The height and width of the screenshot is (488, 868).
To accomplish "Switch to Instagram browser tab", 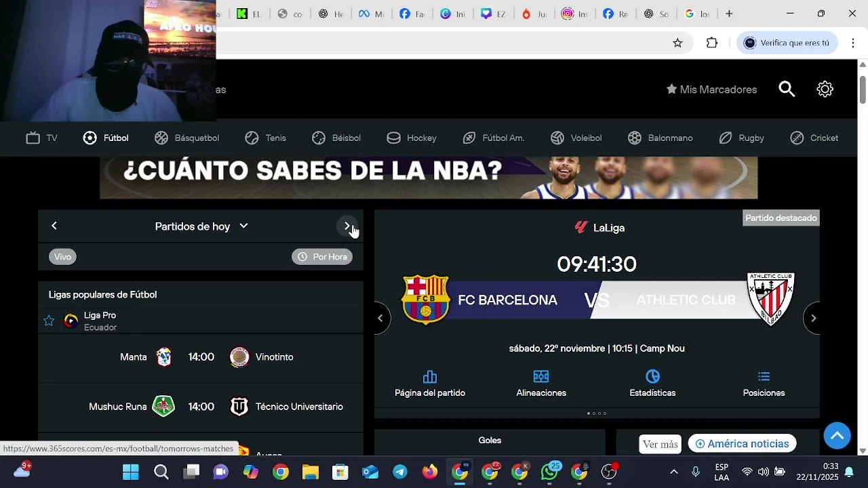I will 574,14.
